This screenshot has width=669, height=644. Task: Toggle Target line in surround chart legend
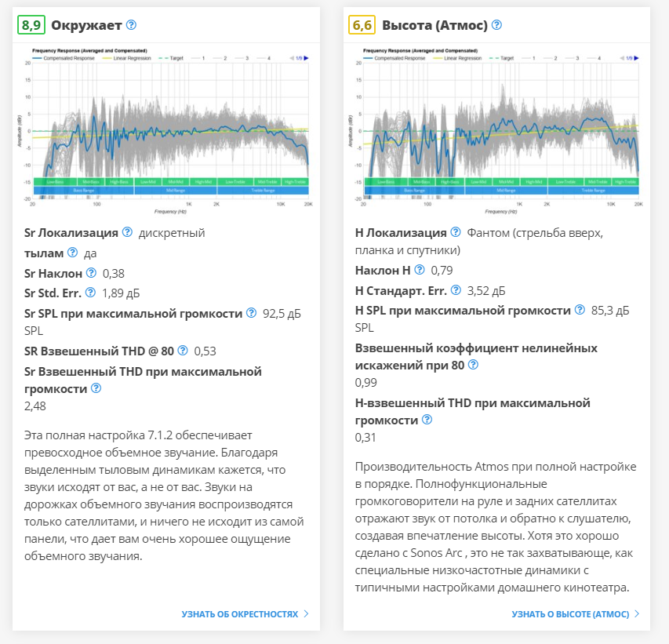(174, 58)
